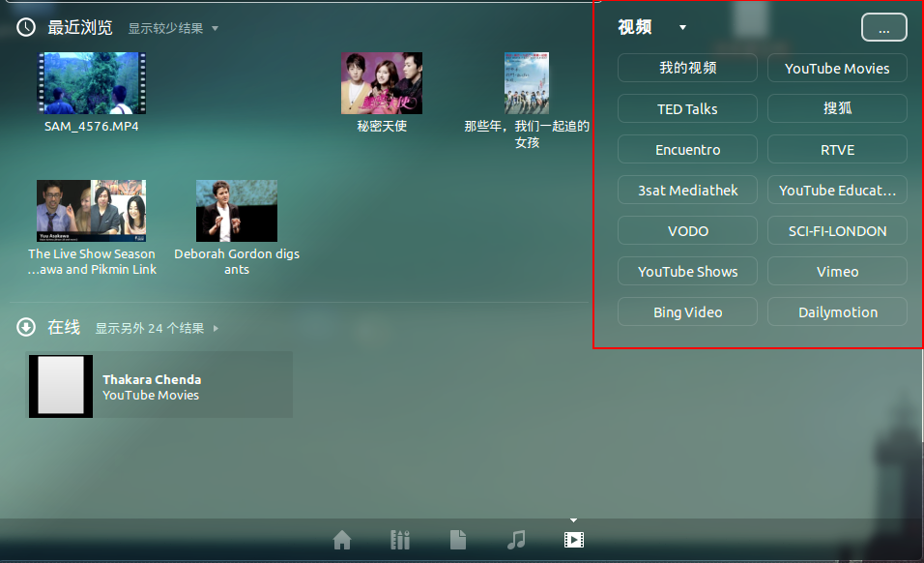Select the Video lens icon
924x563 pixels.
tap(574, 540)
